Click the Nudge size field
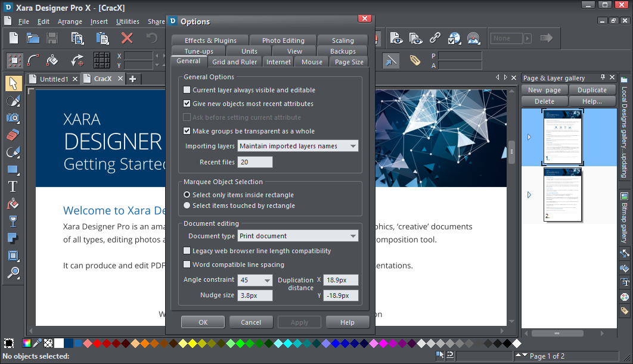 click(255, 295)
